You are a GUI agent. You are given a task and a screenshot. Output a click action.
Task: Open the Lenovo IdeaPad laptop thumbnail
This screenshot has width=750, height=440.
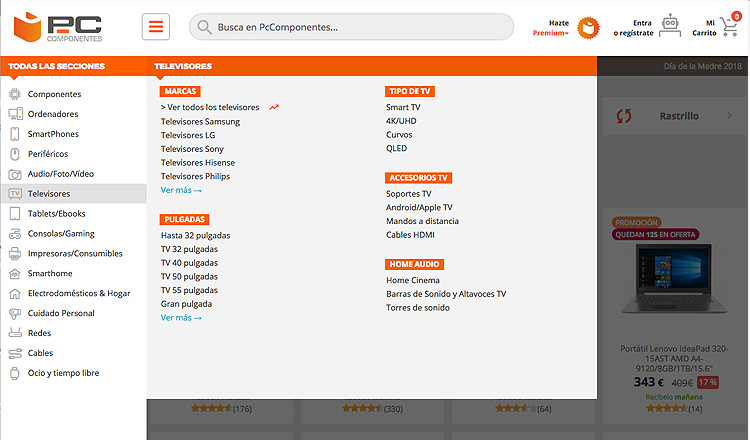tap(674, 279)
